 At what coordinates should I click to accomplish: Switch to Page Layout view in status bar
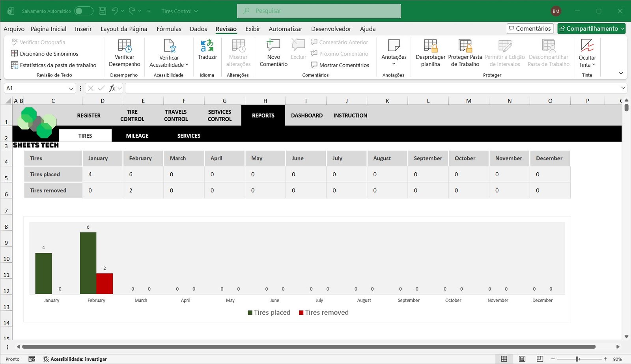point(522,359)
